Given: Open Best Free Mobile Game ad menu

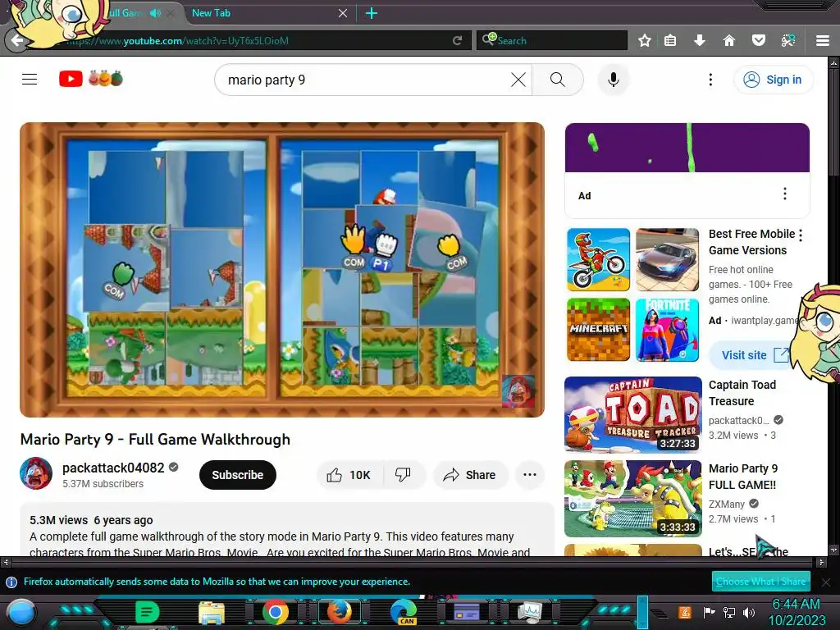Looking at the screenshot, I should click(801, 235).
